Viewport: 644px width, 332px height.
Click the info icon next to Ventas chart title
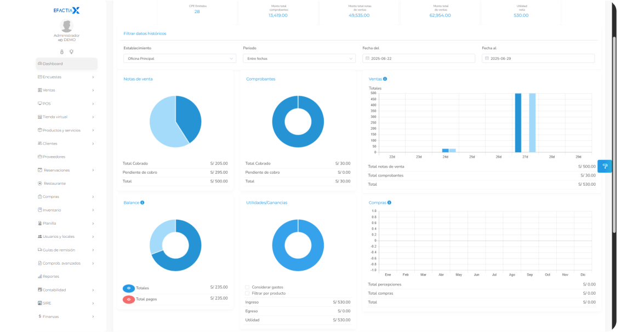385,79
